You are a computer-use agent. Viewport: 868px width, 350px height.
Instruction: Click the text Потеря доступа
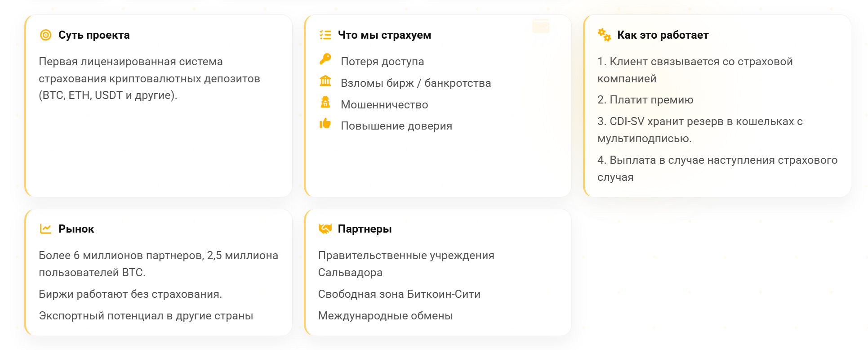point(382,62)
